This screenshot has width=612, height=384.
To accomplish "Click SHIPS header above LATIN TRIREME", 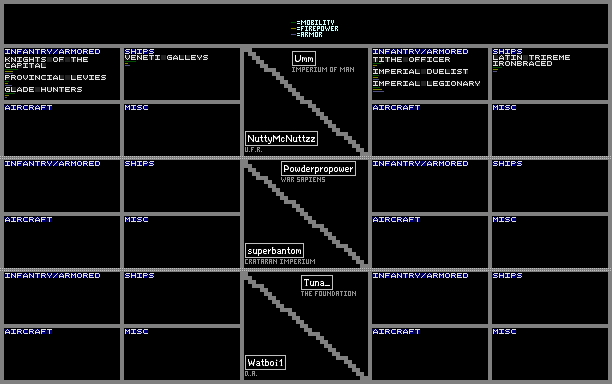I will (x=507, y=51).
